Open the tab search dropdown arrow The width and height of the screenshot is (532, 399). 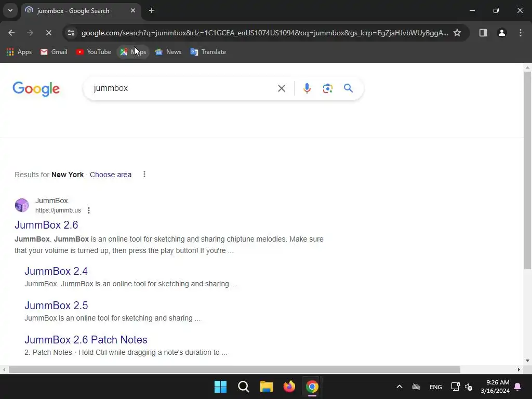10,10
